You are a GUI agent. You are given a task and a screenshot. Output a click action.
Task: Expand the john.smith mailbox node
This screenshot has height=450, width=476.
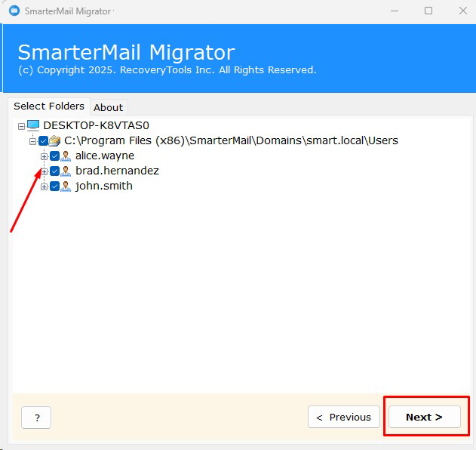click(x=44, y=186)
